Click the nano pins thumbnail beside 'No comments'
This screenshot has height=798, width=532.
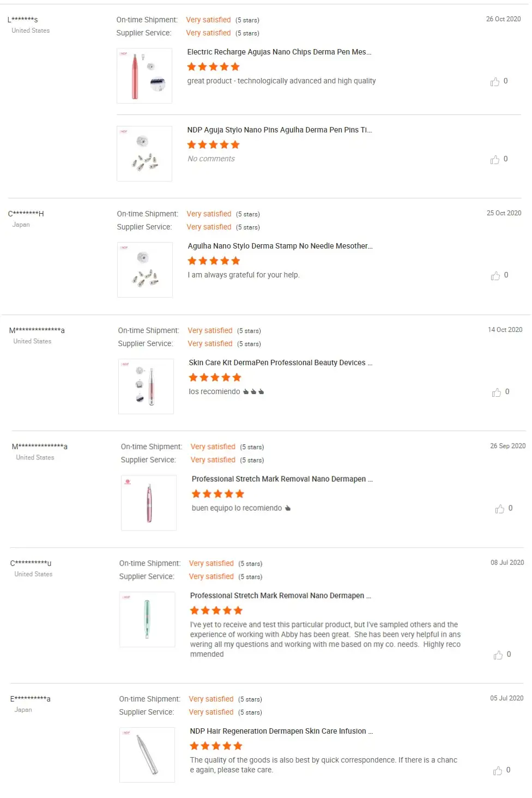tap(144, 154)
